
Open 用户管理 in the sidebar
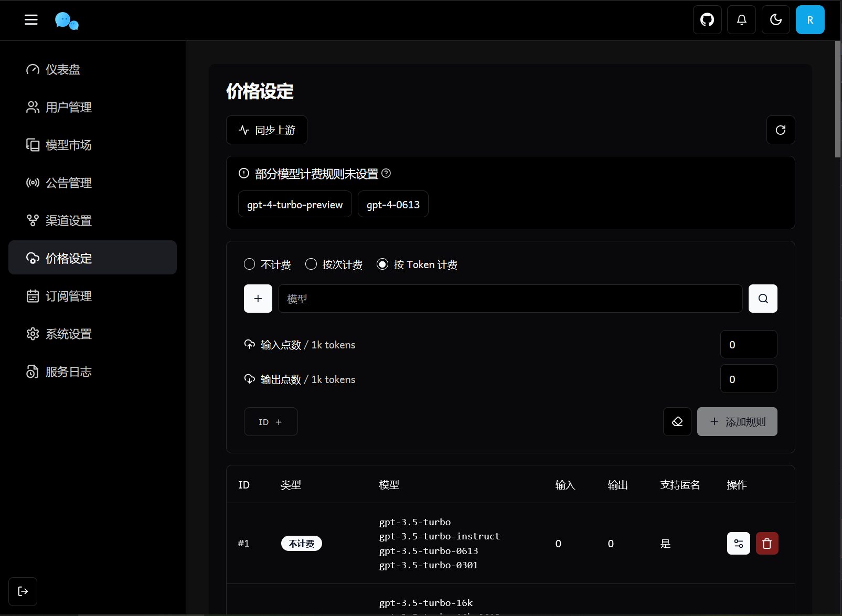[92, 107]
